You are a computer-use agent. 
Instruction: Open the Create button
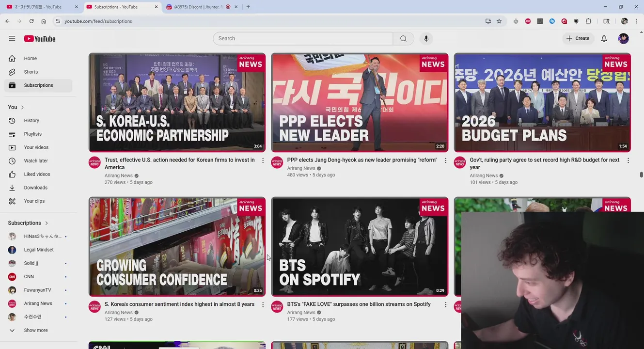(578, 38)
